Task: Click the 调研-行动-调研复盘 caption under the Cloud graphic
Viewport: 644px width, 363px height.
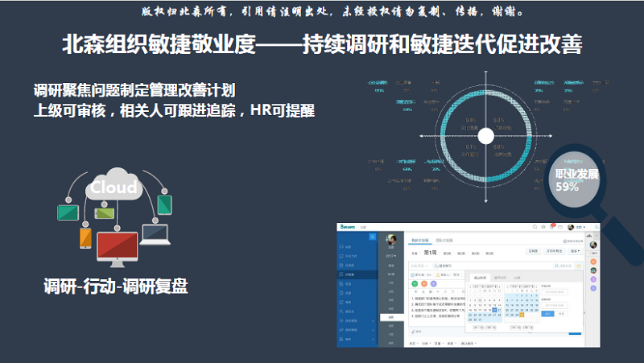Action: [x=116, y=287]
